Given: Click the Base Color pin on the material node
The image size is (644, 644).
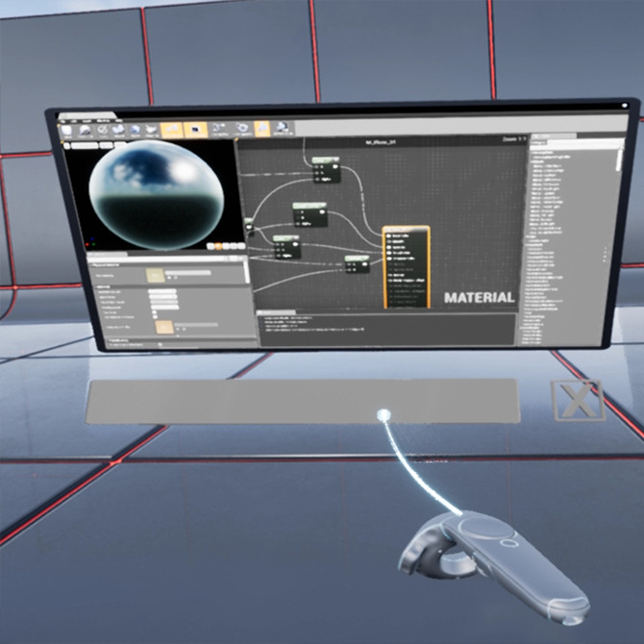Looking at the screenshot, I should [x=389, y=235].
